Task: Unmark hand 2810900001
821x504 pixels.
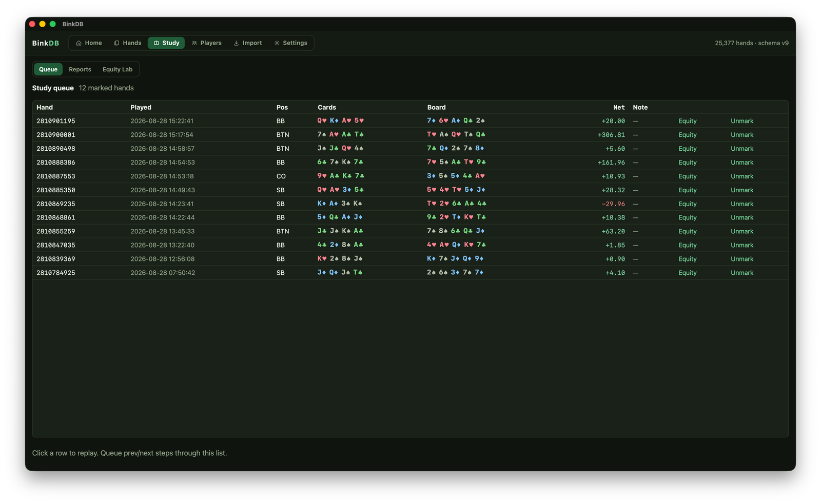Action: [742, 135]
